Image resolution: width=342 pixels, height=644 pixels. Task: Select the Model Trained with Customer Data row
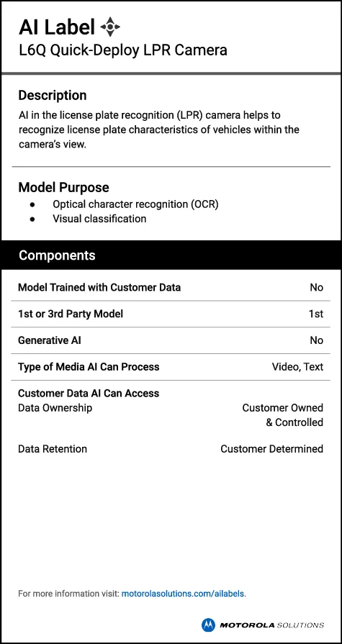(171, 288)
